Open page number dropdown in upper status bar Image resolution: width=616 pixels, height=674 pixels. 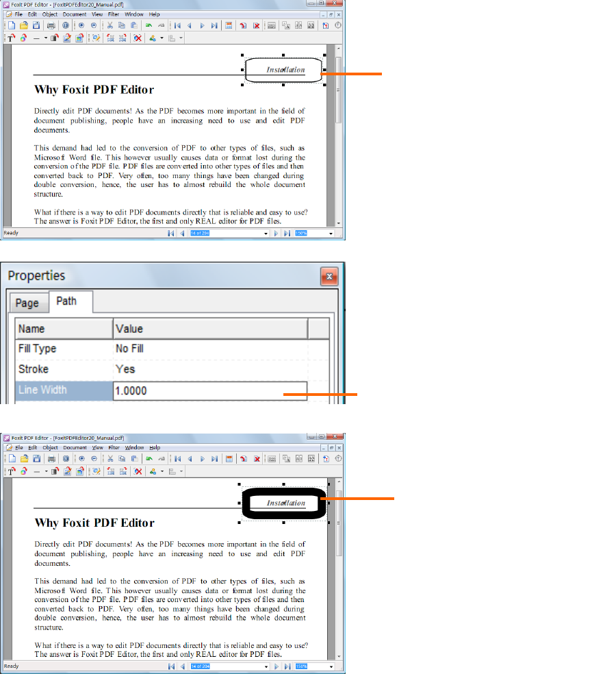click(x=266, y=234)
